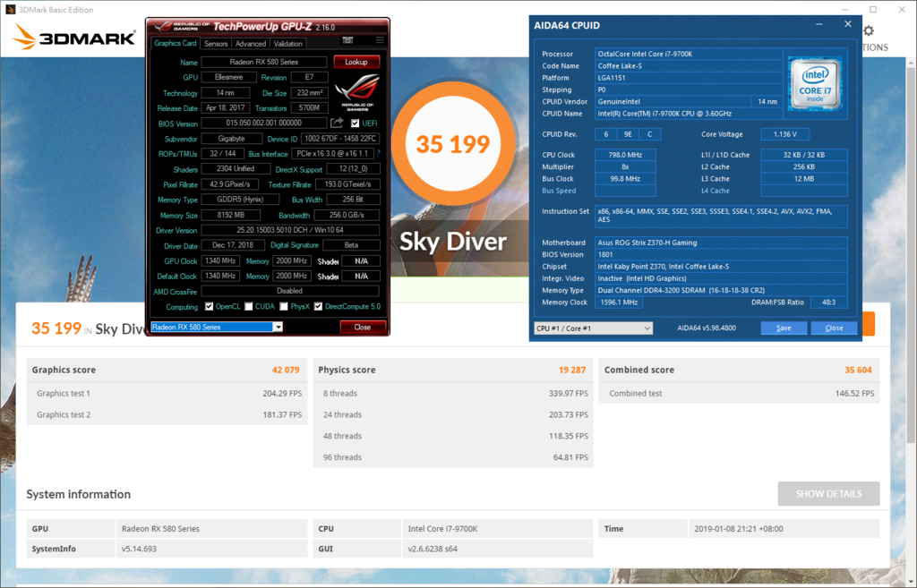Minimize the AIDA64 CPUID window
This screenshot has width=917, height=588.
pyautogui.click(x=819, y=24)
